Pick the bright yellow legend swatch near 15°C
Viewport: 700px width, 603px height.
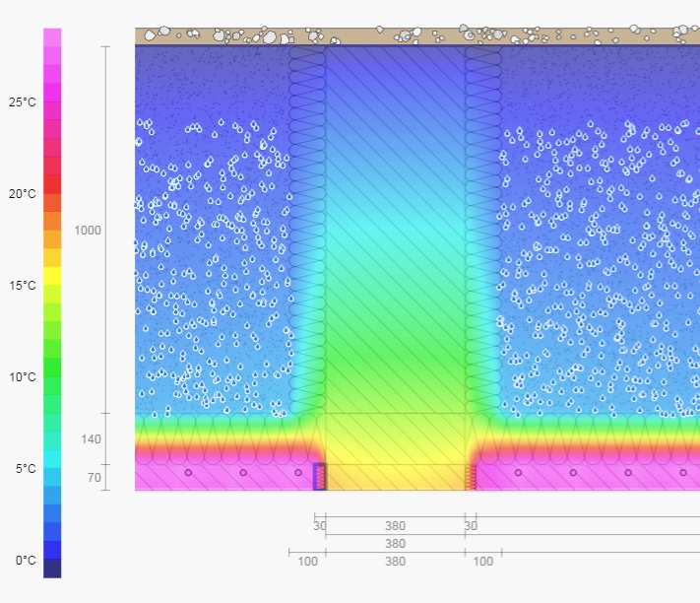pyautogui.click(x=52, y=276)
